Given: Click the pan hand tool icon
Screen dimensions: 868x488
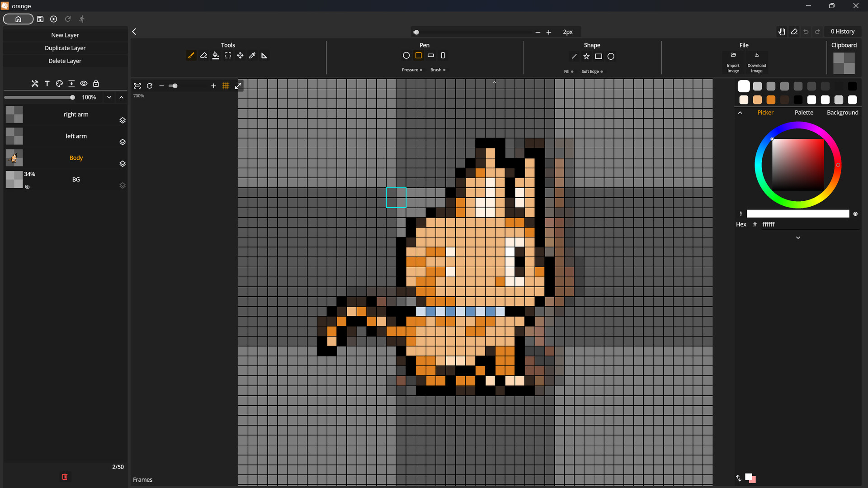Looking at the screenshot, I should (x=782, y=32).
